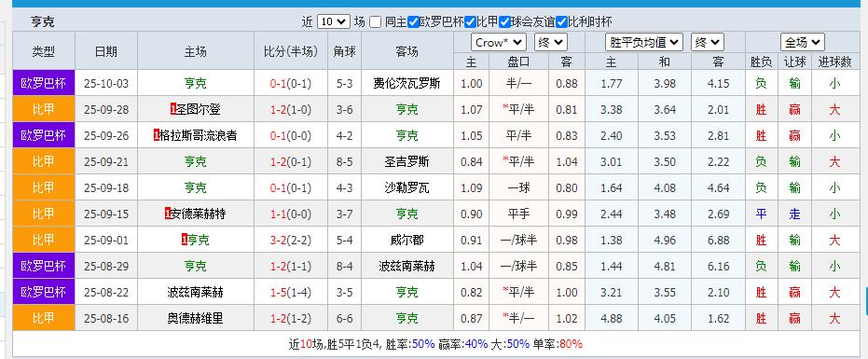
Task: Click corner count 6-6 cell
Action: [344, 318]
